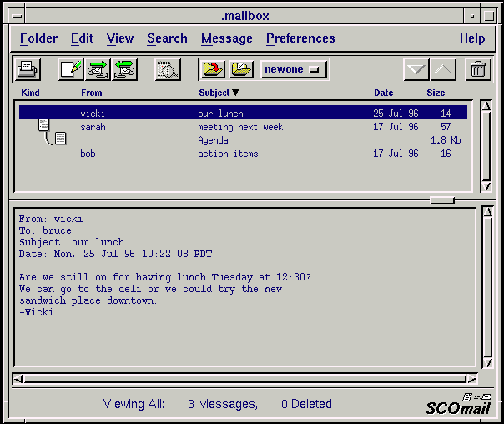
Task: Open the Preferences menu
Action: 300,38
